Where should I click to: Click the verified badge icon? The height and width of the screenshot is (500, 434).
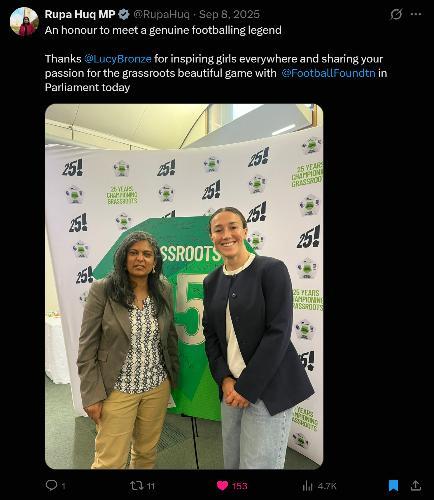(124, 14)
